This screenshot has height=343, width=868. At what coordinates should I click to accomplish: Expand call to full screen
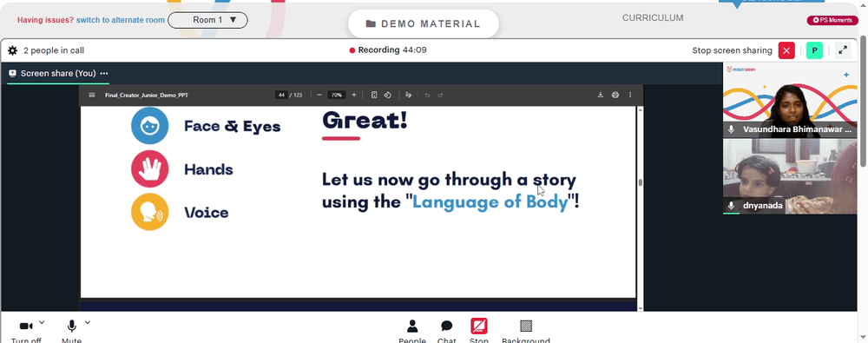tap(843, 49)
